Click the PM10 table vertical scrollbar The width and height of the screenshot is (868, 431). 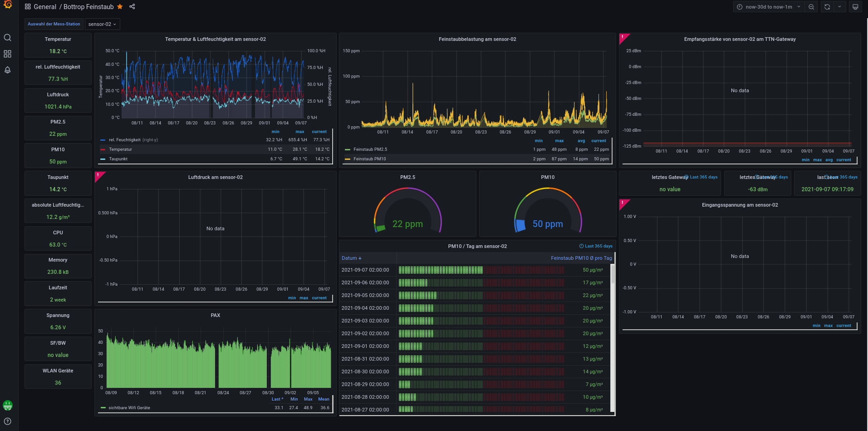point(613,274)
